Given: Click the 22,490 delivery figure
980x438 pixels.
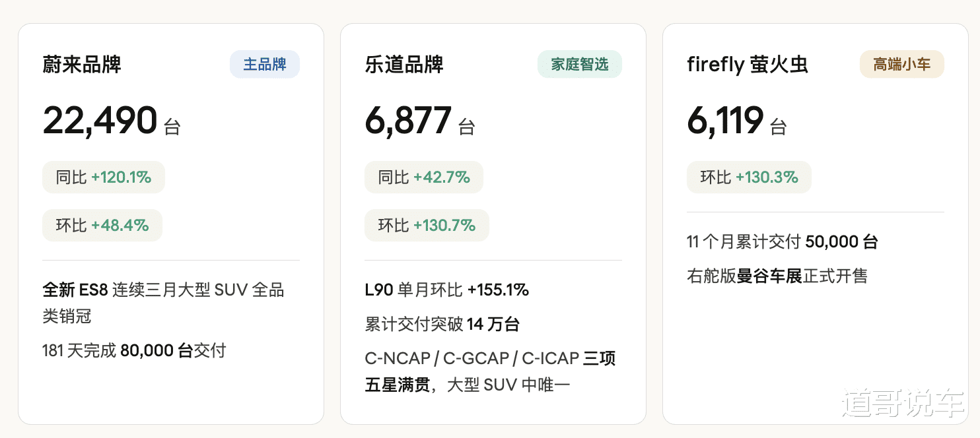Looking at the screenshot, I should click(x=100, y=121).
